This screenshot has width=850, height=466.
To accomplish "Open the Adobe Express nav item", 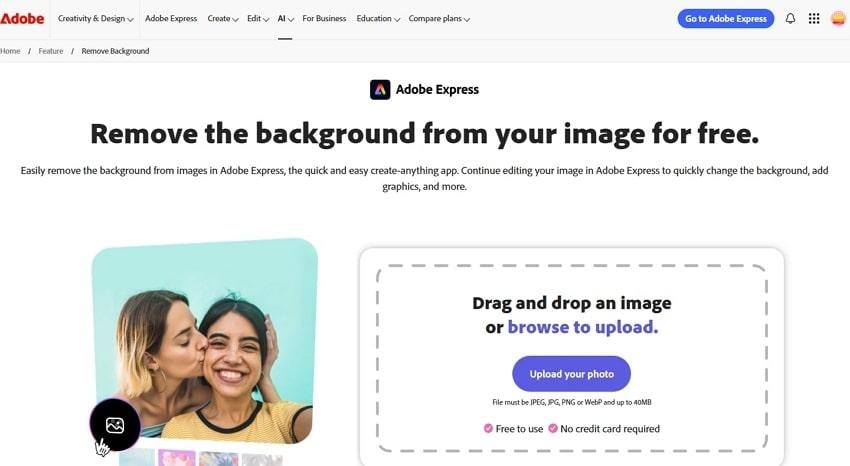I will coord(171,18).
